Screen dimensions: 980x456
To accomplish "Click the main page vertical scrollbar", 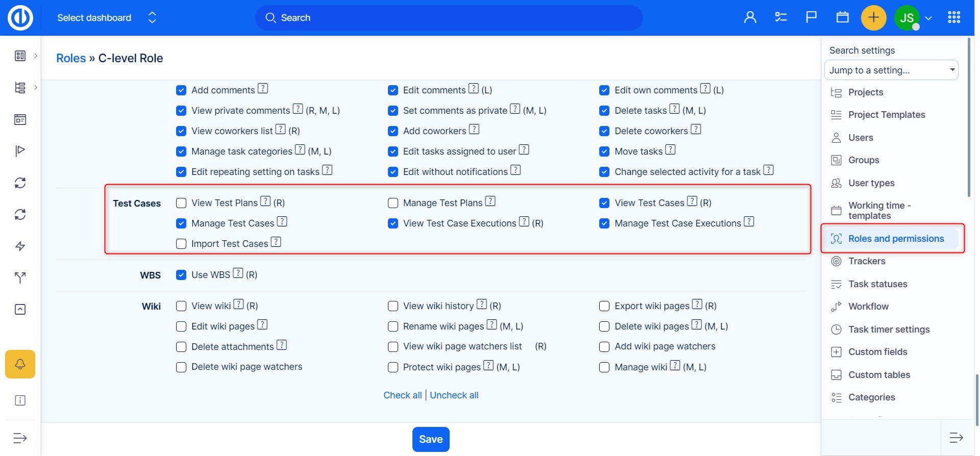I will [976, 398].
